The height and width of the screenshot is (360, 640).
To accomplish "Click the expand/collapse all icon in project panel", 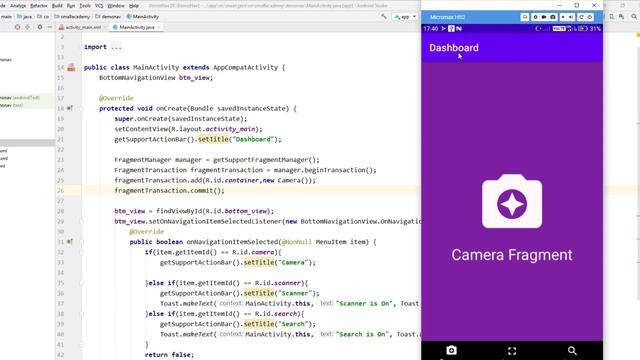I will pyautogui.click(x=28, y=27).
